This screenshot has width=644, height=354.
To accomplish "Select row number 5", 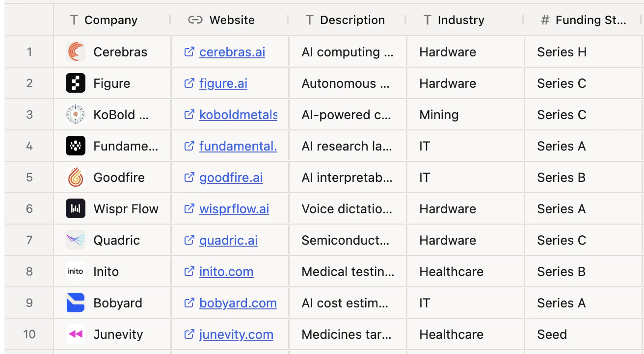I will coord(28,177).
